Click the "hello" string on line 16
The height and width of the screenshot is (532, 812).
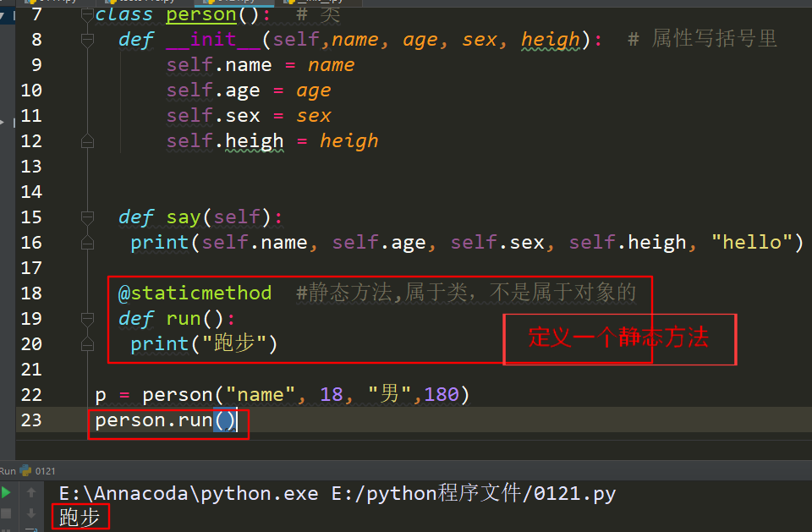[x=752, y=242]
